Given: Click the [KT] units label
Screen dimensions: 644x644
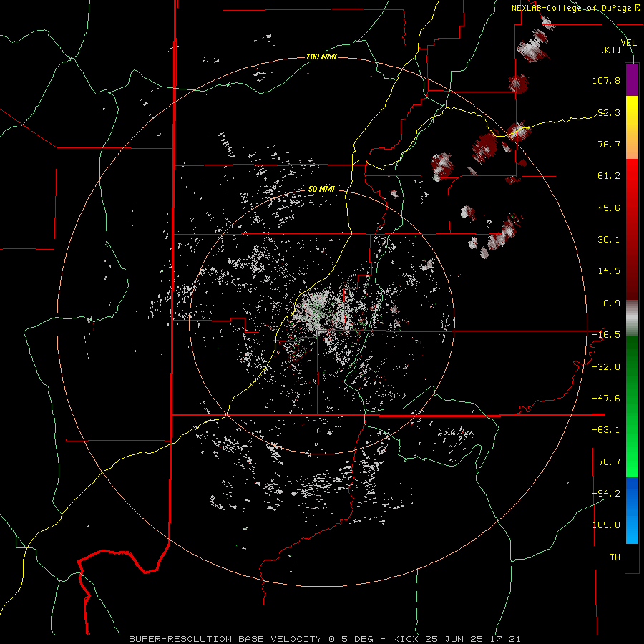Looking at the screenshot, I should pyautogui.click(x=611, y=49).
